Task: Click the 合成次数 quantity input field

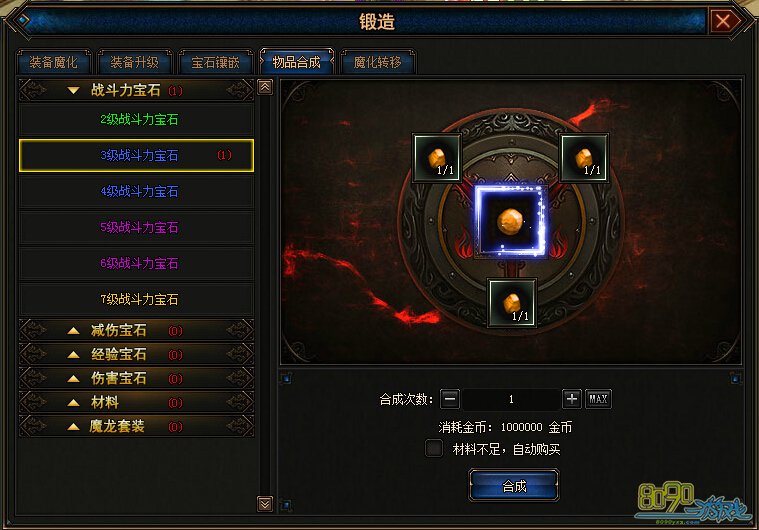Action: pos(511,399)
